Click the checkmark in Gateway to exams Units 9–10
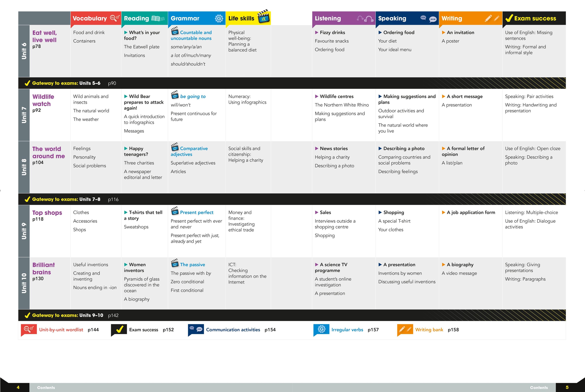Viewport: 585px width, 392px height. [x=27, y=315]
